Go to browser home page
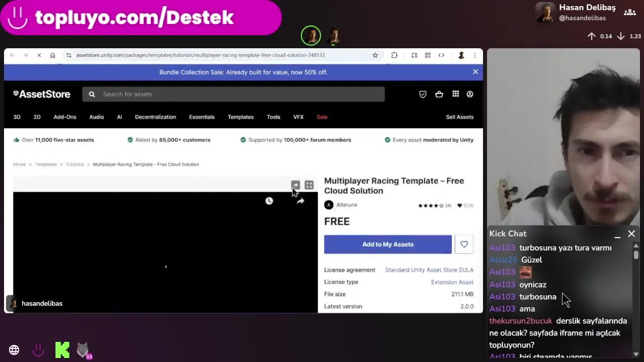Image resolution: width=644 pixels, height=362 pixels. tap(52, 55)
